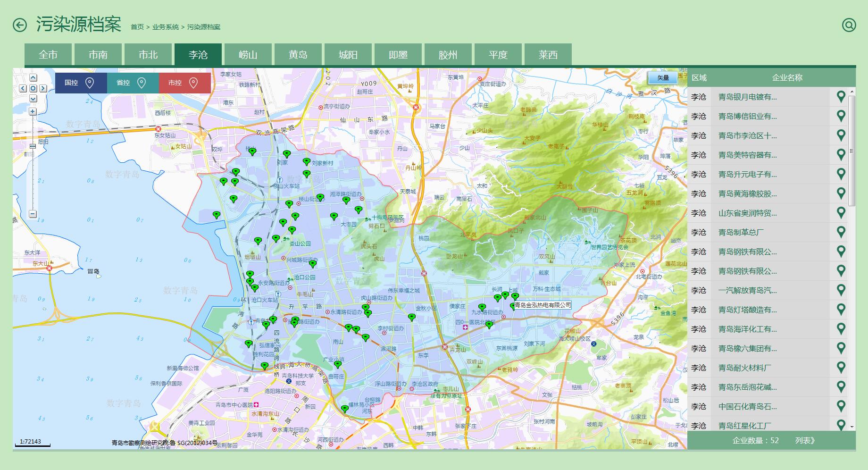868x470 pixels.
Task: Switch to the 全市 tab
Action: tap(48, 55)
